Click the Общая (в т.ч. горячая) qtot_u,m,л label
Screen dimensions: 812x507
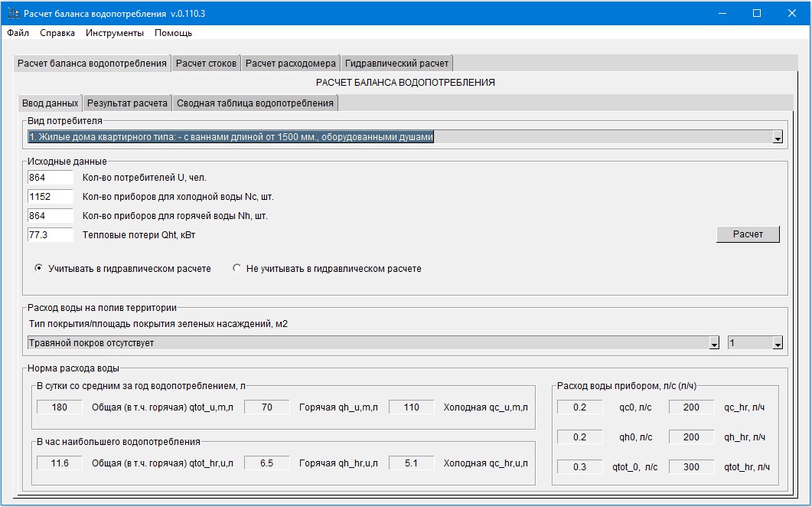[162, 407]
